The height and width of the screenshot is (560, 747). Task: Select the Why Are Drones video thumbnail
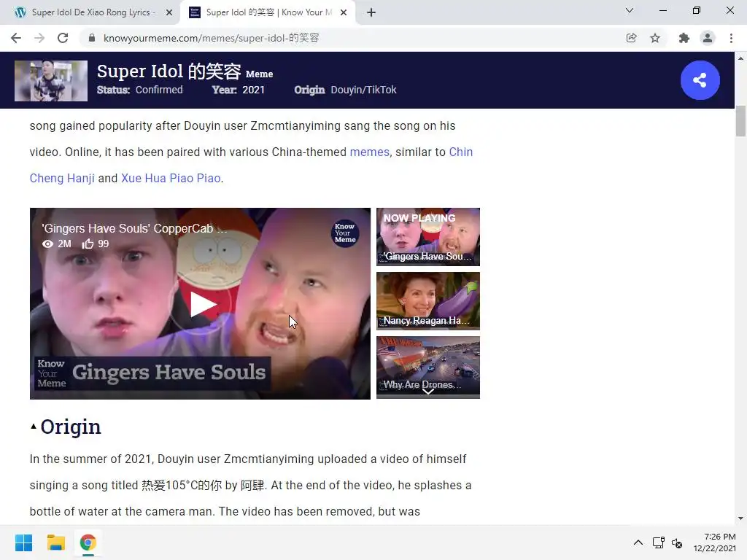427,367
